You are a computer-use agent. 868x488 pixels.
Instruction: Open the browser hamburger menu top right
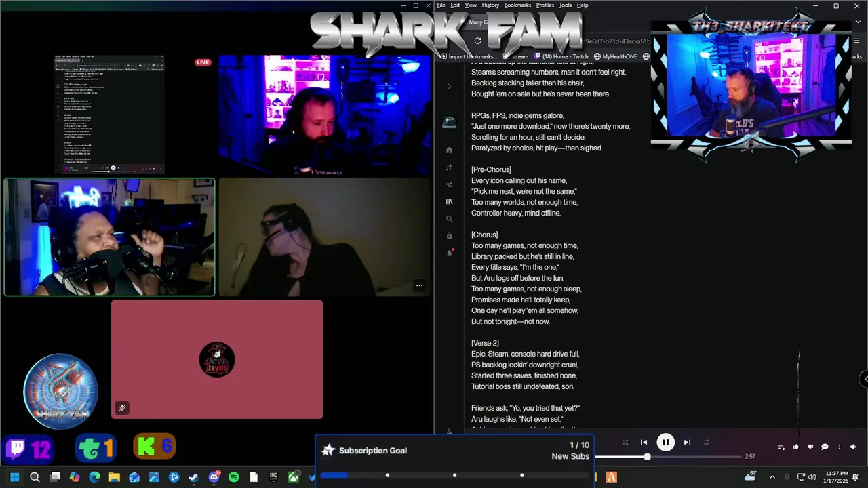857,41
